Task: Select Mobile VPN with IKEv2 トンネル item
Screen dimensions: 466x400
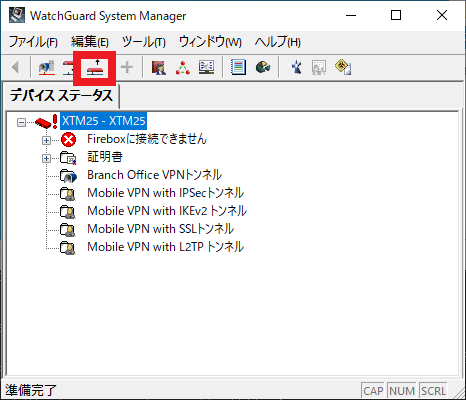Action: (x=167, y=211)
